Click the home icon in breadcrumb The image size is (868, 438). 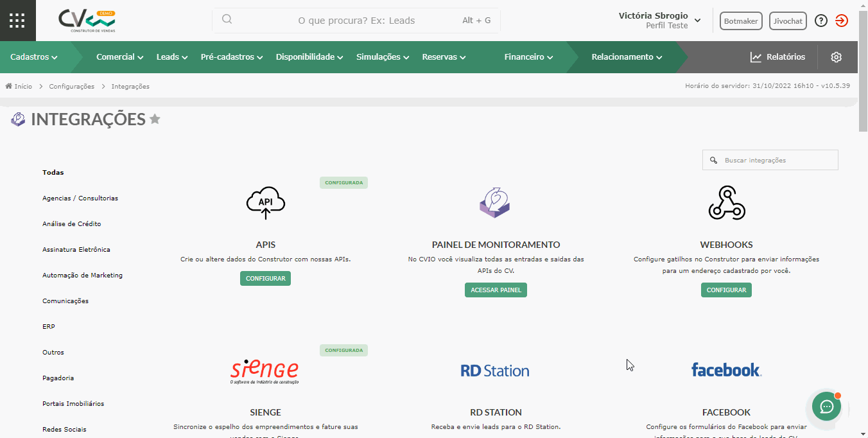(x=8, y=86)
